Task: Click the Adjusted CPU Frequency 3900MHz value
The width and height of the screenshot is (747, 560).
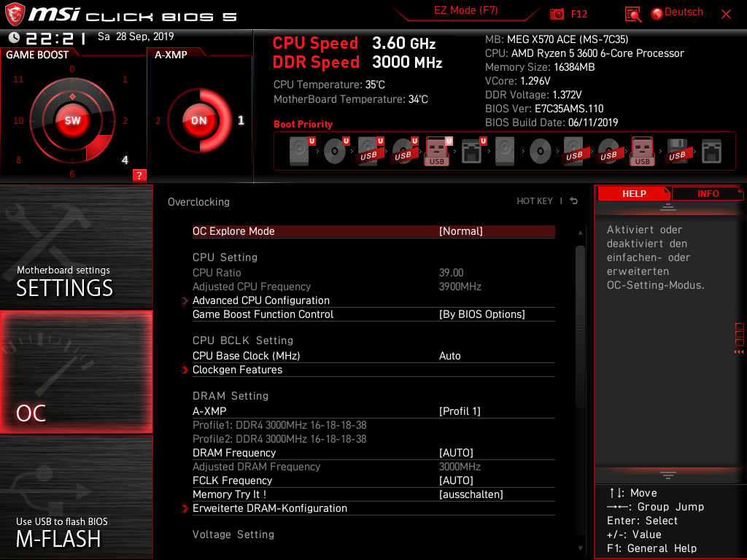Action: point(460,287)
